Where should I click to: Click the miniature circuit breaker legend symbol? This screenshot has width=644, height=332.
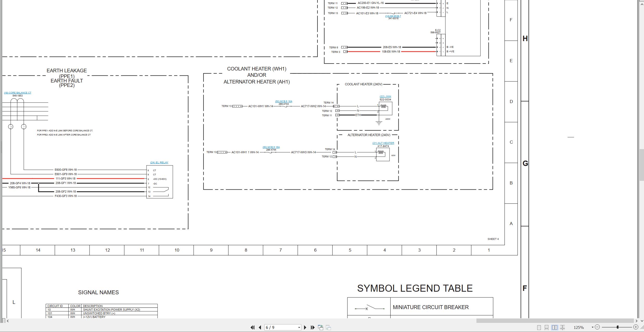(x=369, y=308)
